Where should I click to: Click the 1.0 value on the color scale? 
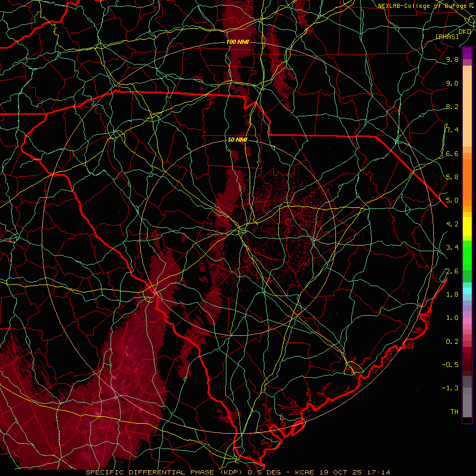452,318
